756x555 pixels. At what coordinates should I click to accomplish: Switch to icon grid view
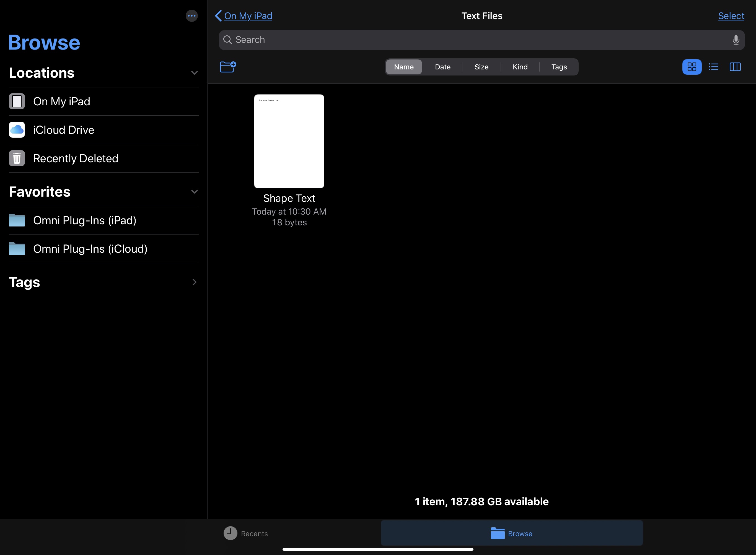pyautogui.click(x=692, y=67)
